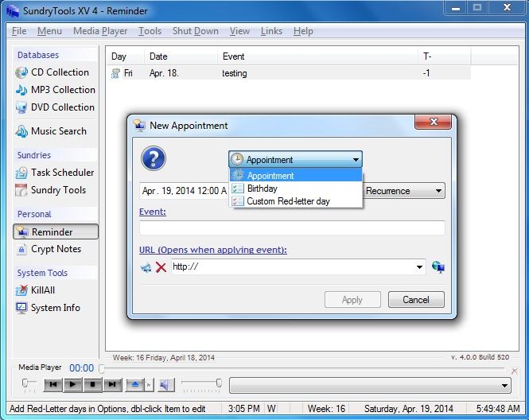529x420 pixels.
Task: Launch KillAll from System Tools
Action: [42, 290]
